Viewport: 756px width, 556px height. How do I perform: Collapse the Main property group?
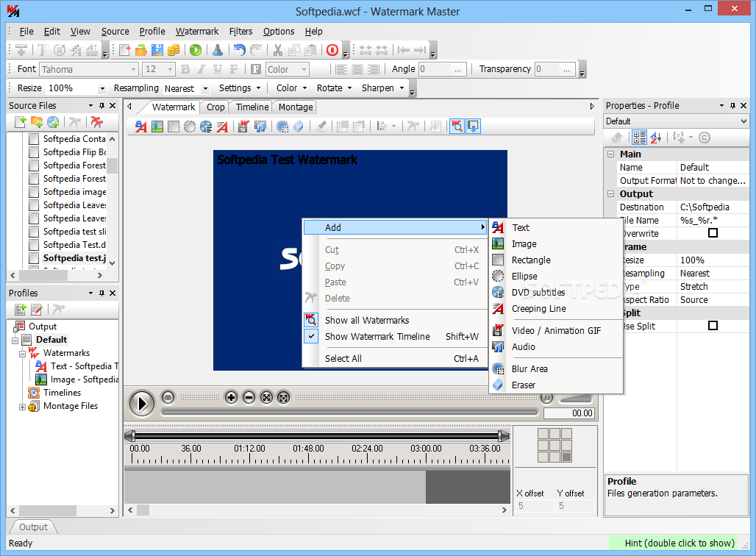[x=611, y=154]
